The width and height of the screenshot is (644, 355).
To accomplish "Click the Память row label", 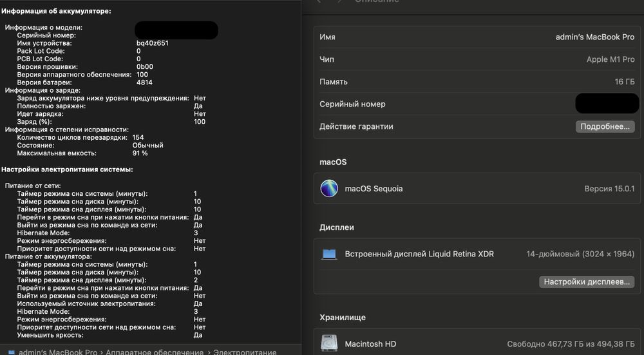I will [333, 82].
